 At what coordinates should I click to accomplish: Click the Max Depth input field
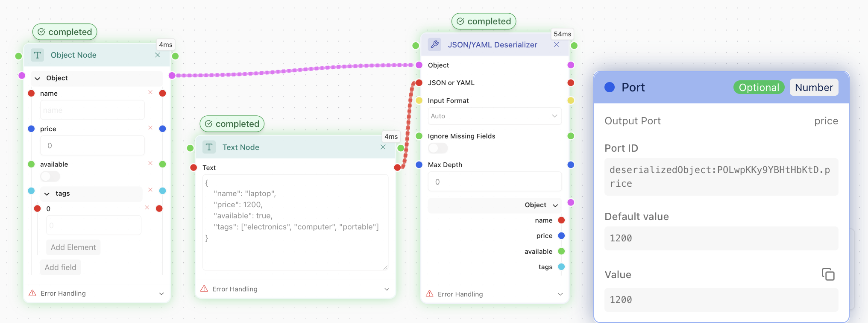(494, 182)
